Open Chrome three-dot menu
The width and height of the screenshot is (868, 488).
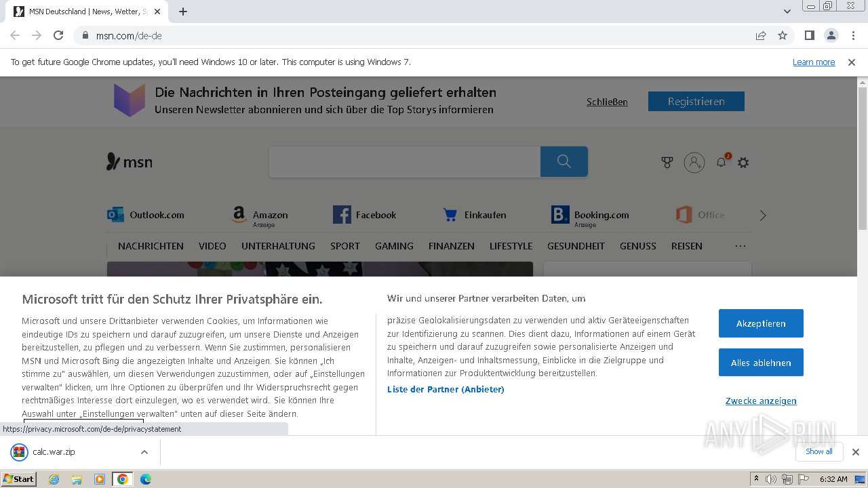(x=852, y=35)
